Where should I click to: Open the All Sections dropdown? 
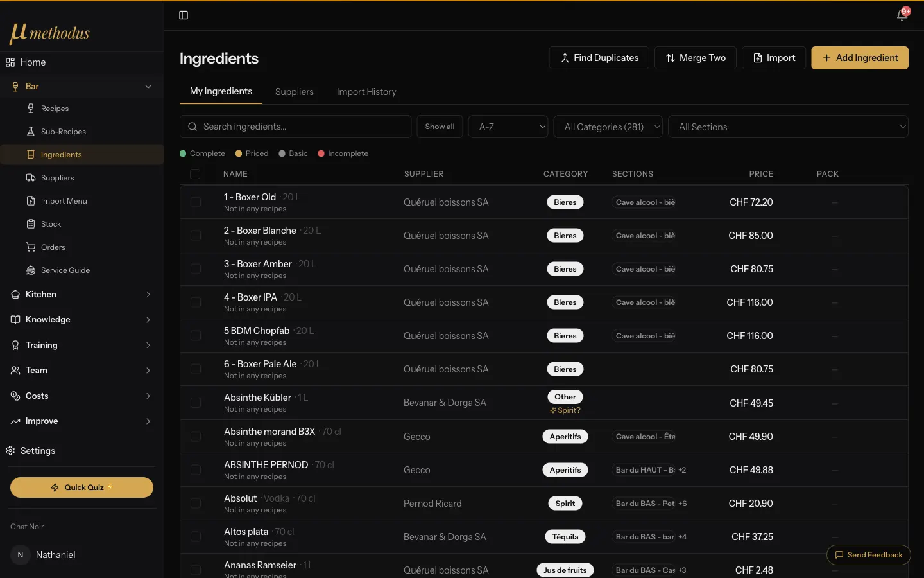[788, 127]
